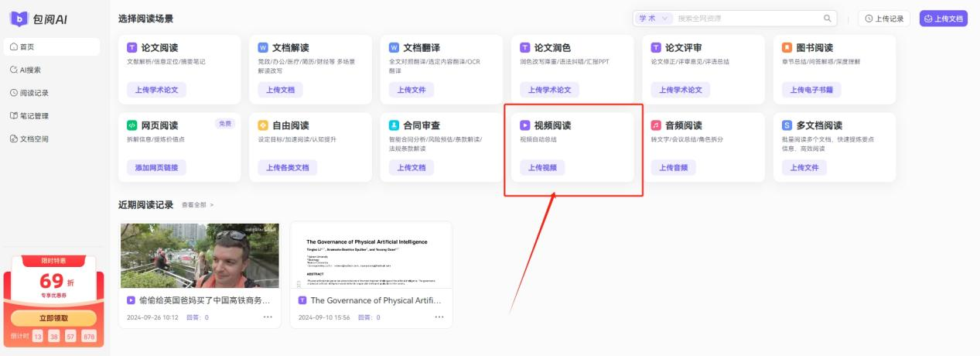Click 上传学术论文 under 论文评审

(x=681, y=90)
